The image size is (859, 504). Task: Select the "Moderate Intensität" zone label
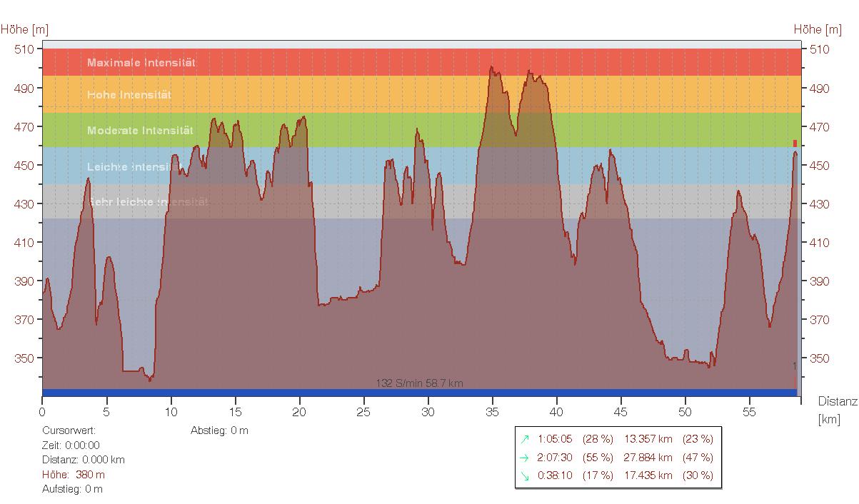click(140, 131)
